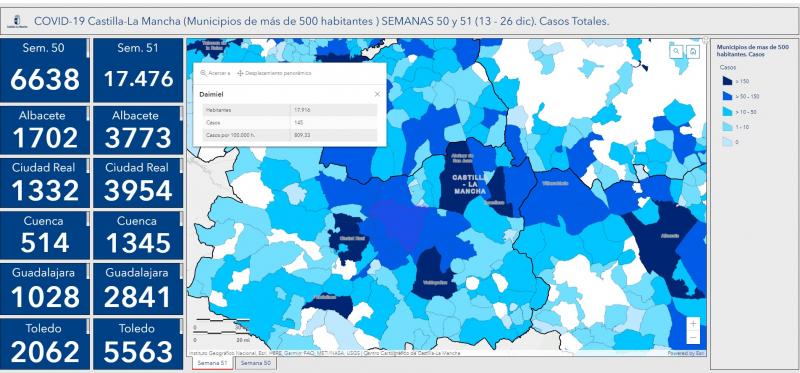This screenshot has width=800, height=373.
Task: Click the dashboard header title text
Action: [321, 22]
